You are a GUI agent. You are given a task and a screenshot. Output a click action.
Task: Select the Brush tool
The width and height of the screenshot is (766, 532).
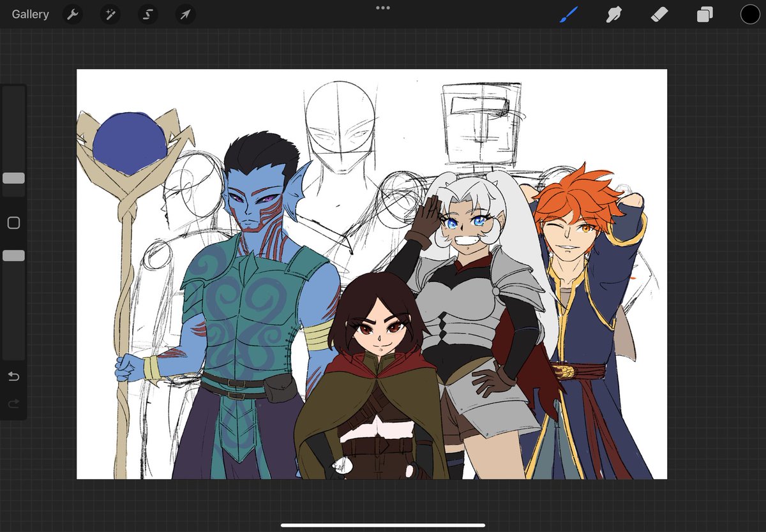pos(569,14)
